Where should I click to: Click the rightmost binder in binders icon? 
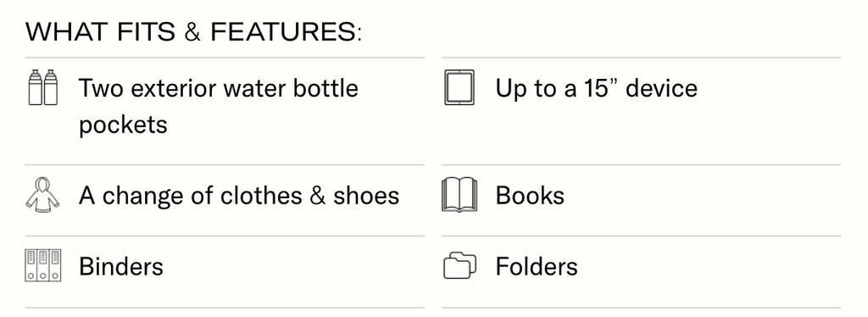[55, 265]
